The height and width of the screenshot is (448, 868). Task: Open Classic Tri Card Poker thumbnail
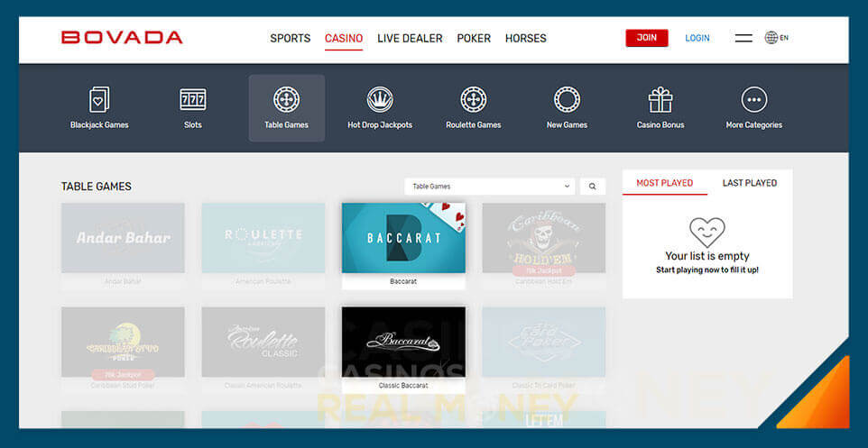[543, 342]
